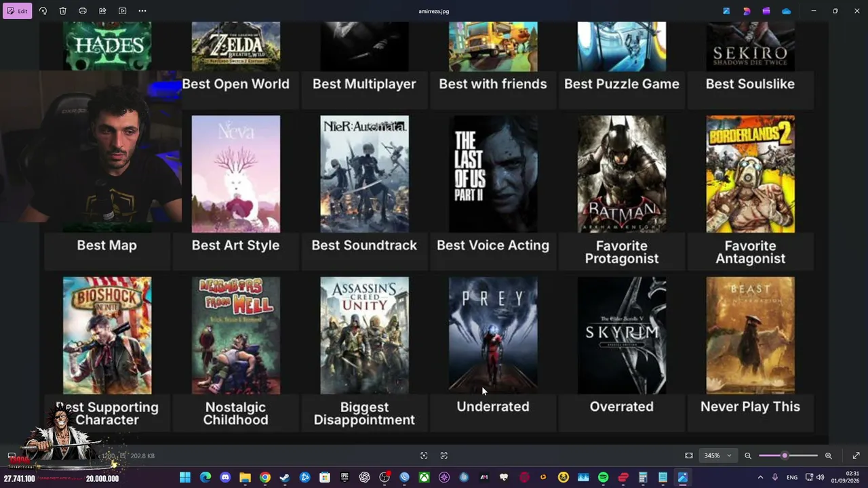Click the microphone icon in the system tray
The height and width of the screenshot is (488, 868).
[775, 477]
